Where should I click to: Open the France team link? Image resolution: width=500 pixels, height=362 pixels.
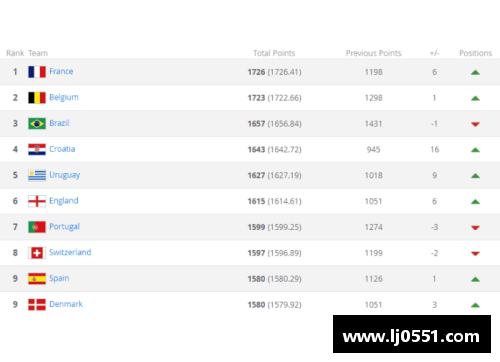pos(61,71)
